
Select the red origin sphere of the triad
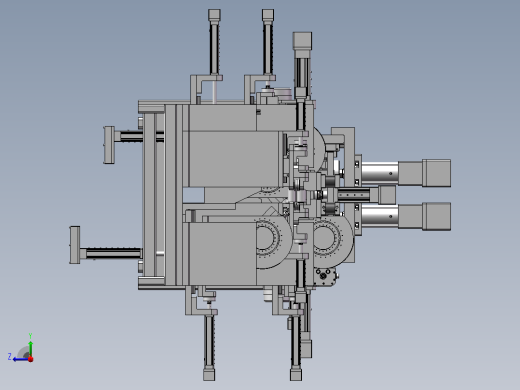coord(31,359)
